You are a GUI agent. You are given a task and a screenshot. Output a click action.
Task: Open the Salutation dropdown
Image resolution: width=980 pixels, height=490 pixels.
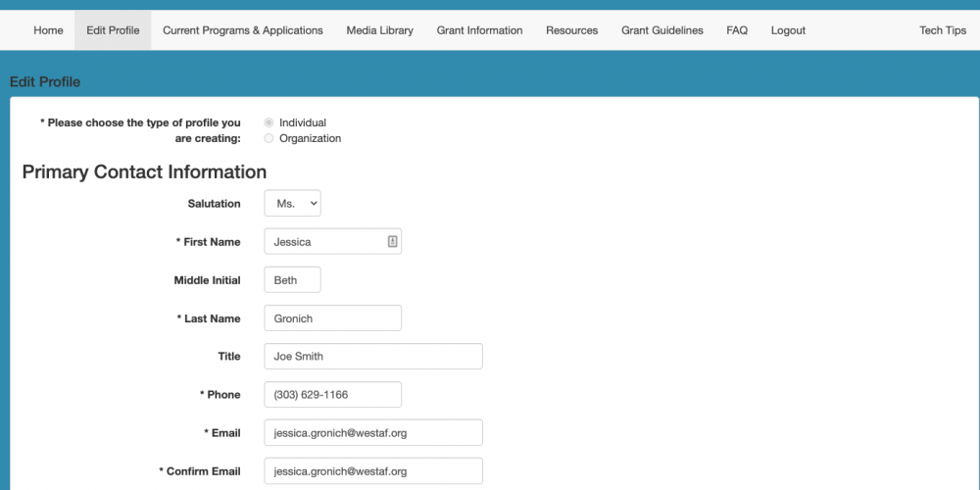click(292, 203)
